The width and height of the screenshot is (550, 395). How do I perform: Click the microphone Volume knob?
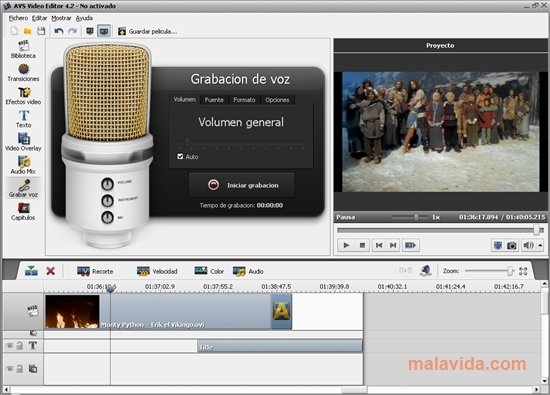(107, 184)
